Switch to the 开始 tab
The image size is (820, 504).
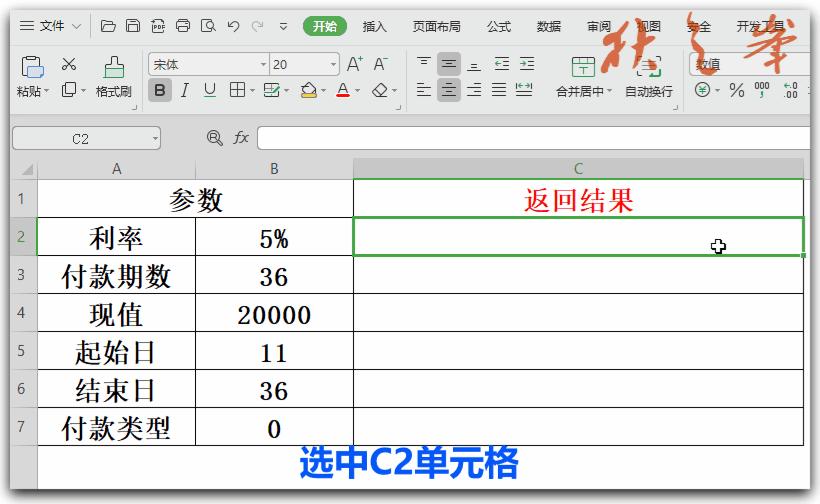coord(325,26)
